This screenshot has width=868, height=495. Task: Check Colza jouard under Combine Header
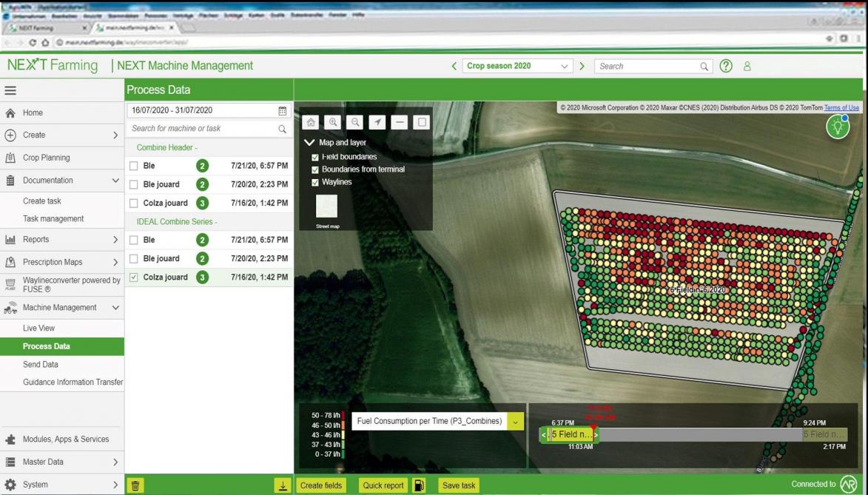(133, 203)
